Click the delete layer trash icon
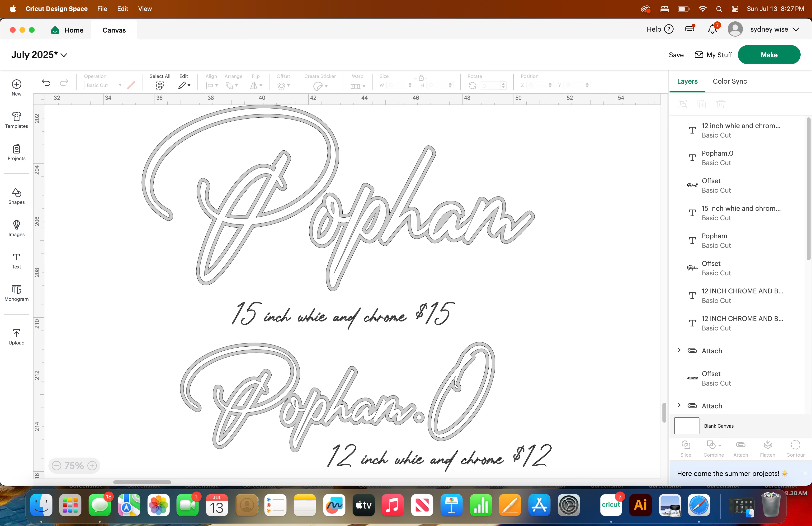 721,105
